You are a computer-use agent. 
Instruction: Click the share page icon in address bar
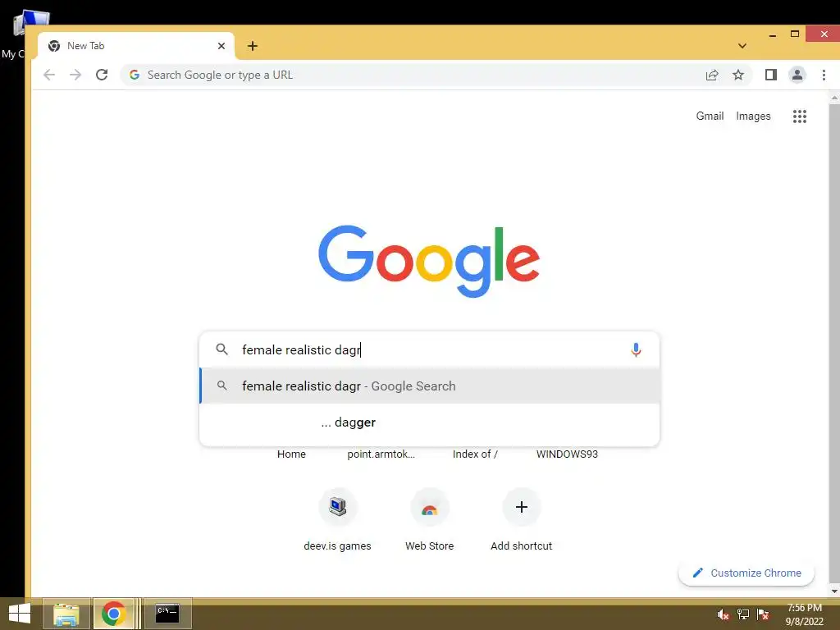pos(712,75)
